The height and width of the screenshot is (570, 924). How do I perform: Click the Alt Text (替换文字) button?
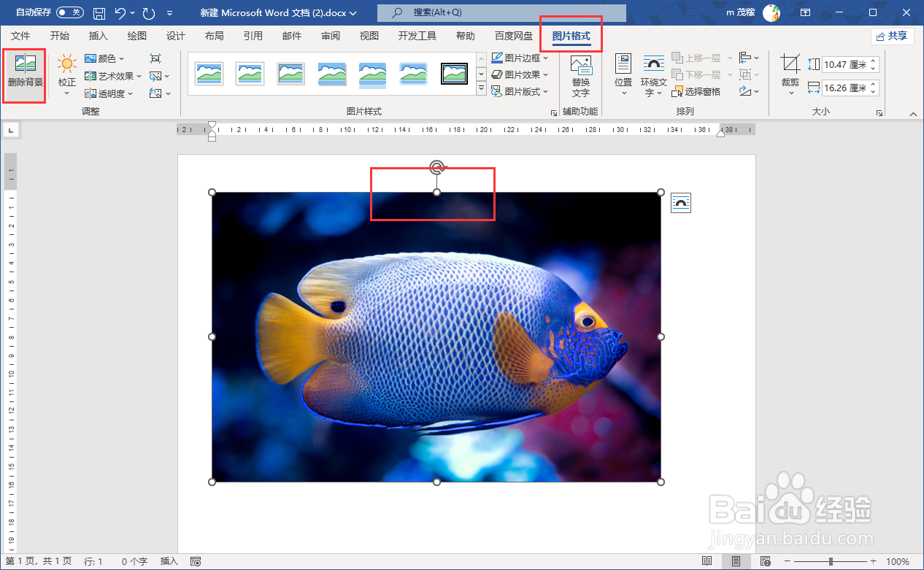point(580,76)
